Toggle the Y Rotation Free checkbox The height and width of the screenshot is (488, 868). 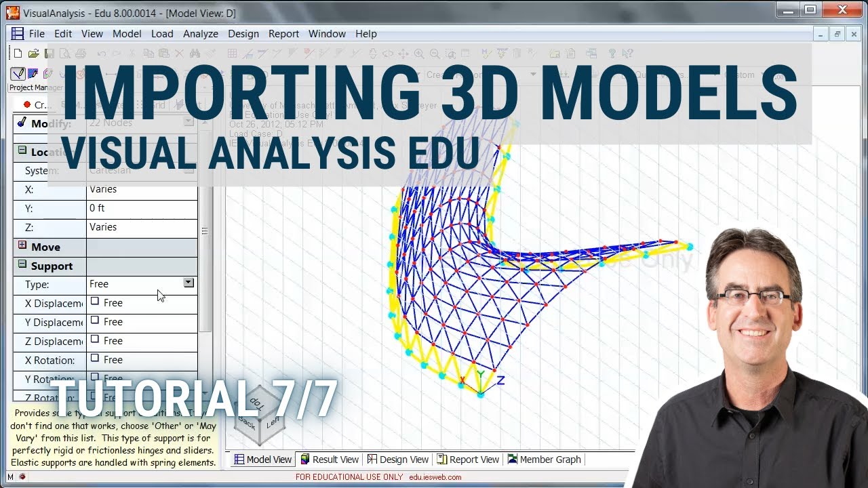[95, 377]
